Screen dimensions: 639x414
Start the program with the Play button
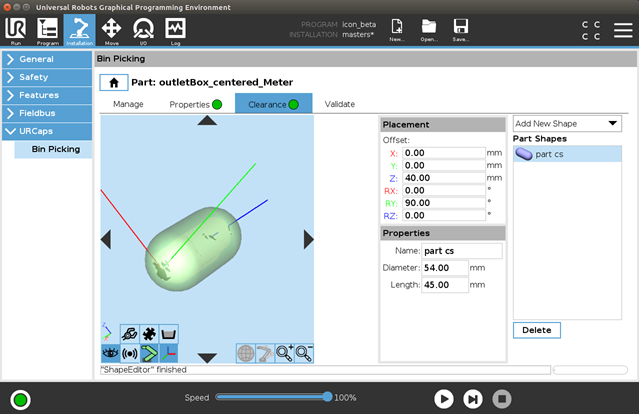click(x=444, y=399)
